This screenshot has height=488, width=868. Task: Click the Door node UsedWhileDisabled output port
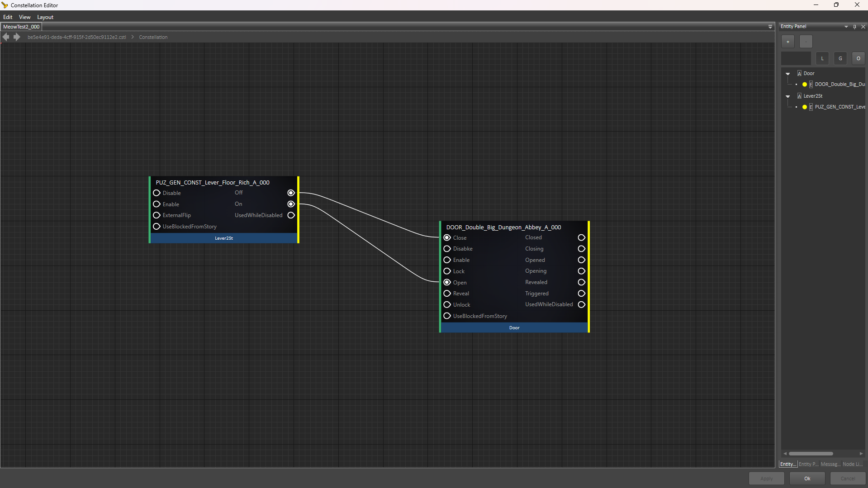tap(582, 305)
